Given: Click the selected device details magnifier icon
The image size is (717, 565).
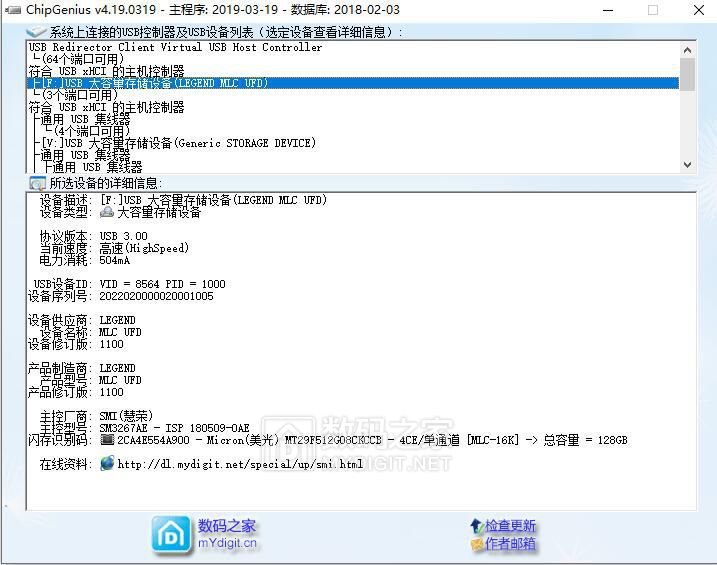Looking at the screenshot, I should click(x=37, y=183).
